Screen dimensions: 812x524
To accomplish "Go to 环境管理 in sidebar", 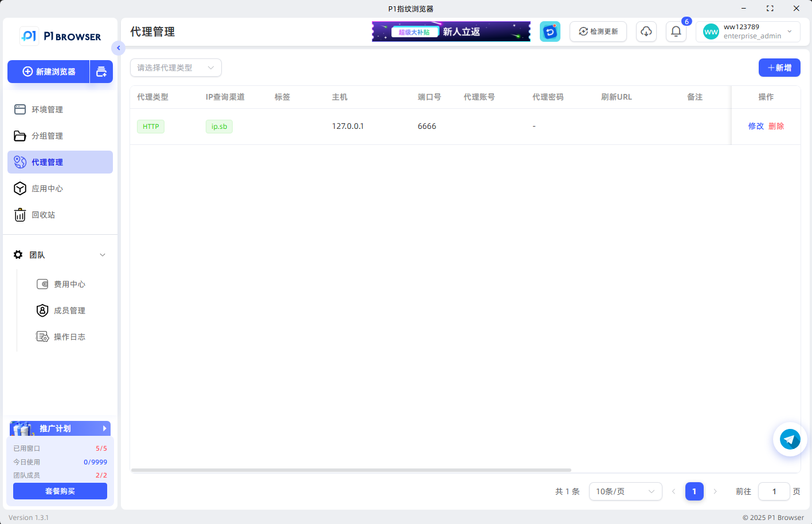I will tap(47, 109).
